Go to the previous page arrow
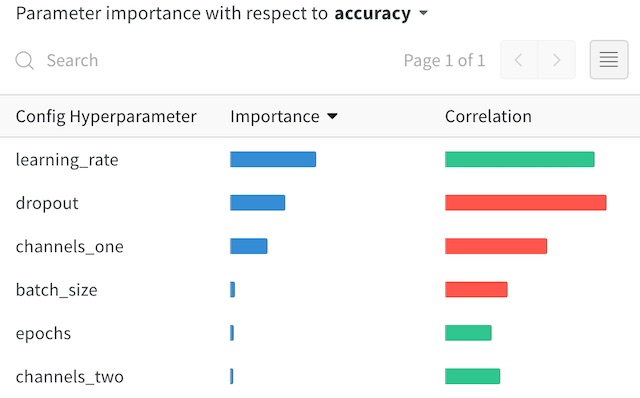This screenshot has width=640, height=398. point(519,60)
